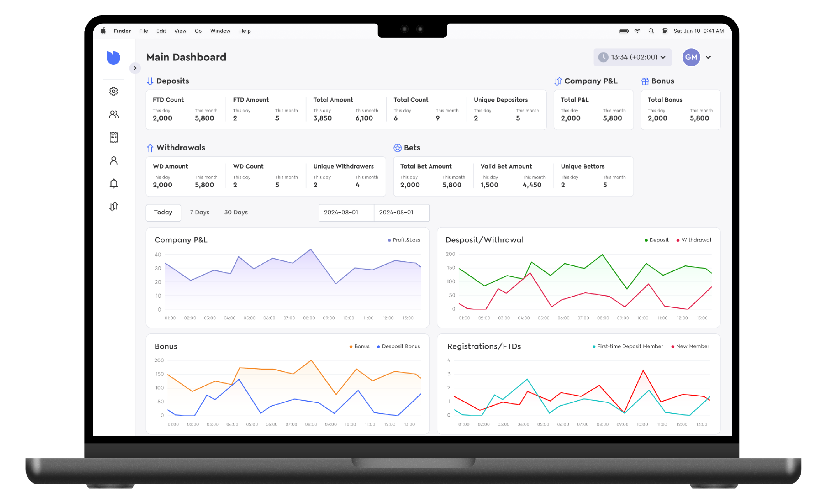
Task: Open the Go menu
Action: tap(198, 31)
